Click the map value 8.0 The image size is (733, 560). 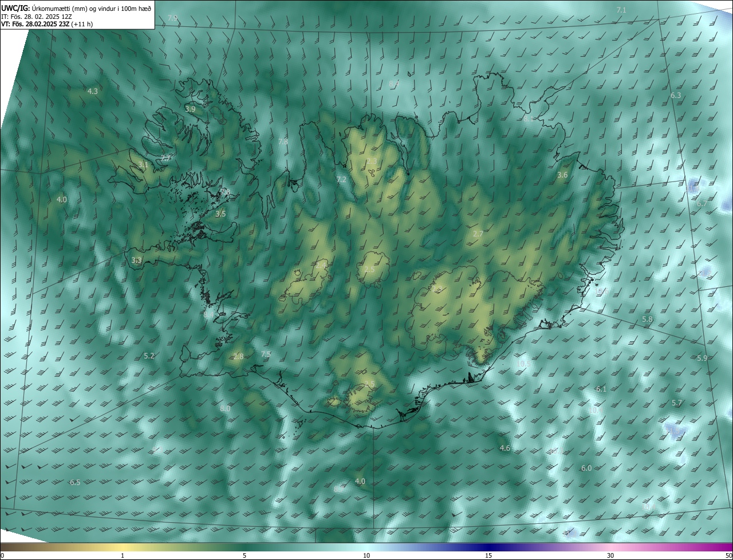pos(225,409)
